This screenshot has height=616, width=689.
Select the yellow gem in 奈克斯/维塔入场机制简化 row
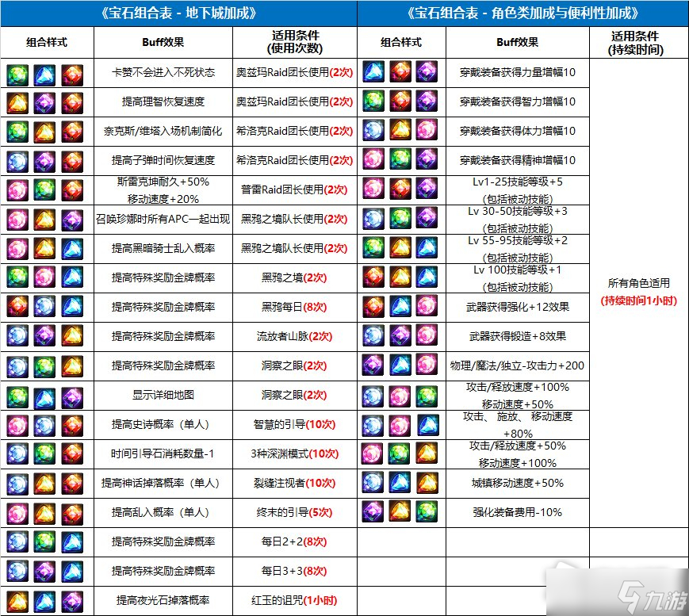click(x=45, y=132)
